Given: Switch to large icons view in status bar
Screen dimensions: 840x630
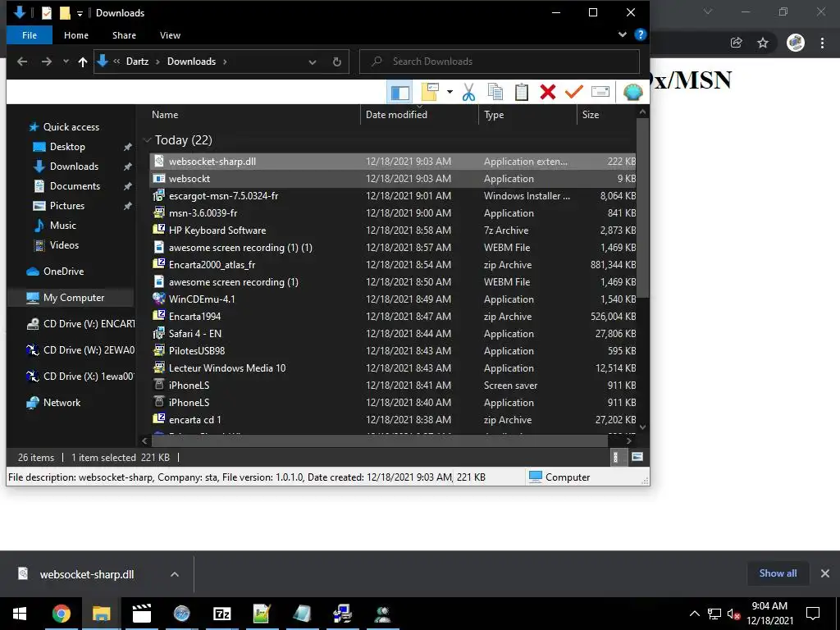Looking at the screenshot, I should 637,457.
